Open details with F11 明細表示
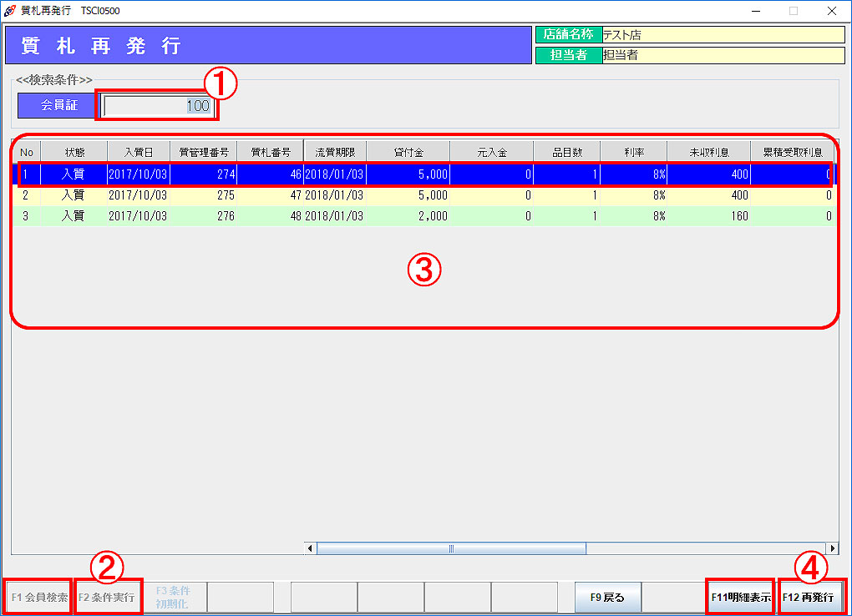The height and width of the screenshot is (616, 852). [x=740, y=598]
